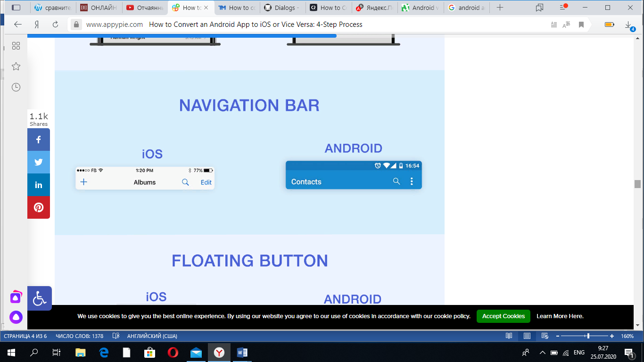Open the browser hamburger menu
The image size is (644, 362).
tap(562, 8)
